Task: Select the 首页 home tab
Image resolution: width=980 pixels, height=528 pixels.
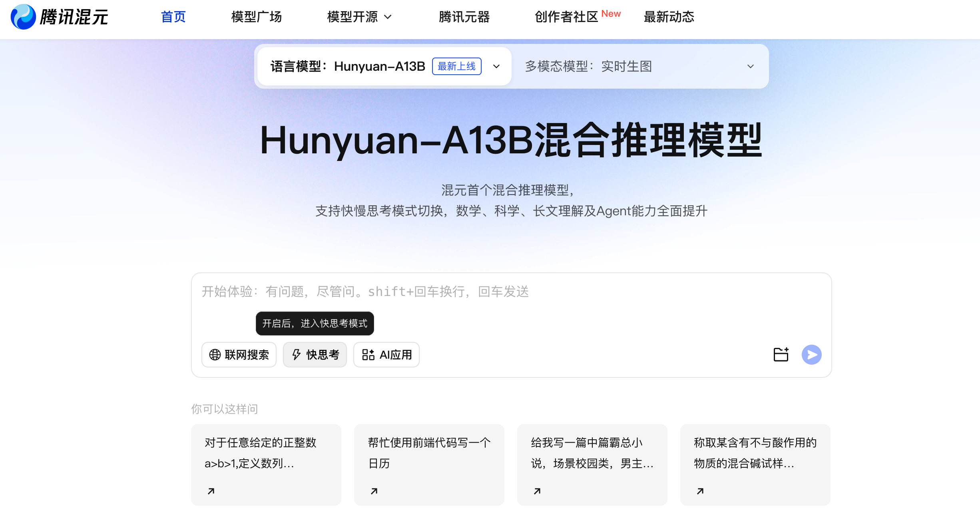Action: click(x=173, y=17)
